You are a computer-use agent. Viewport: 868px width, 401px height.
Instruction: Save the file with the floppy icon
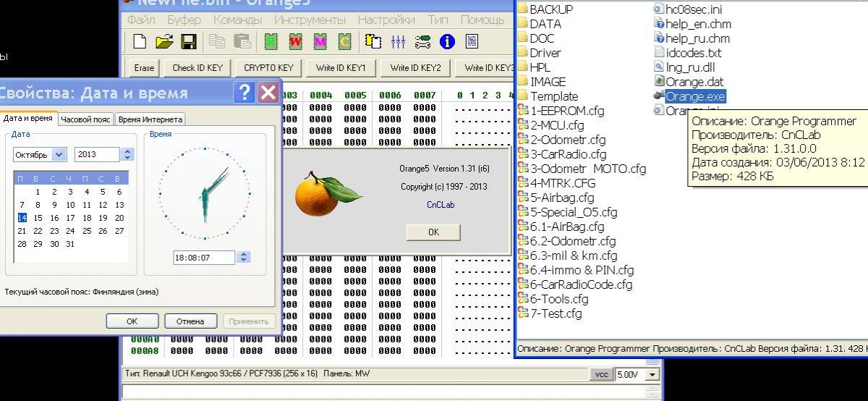(189, 41)
